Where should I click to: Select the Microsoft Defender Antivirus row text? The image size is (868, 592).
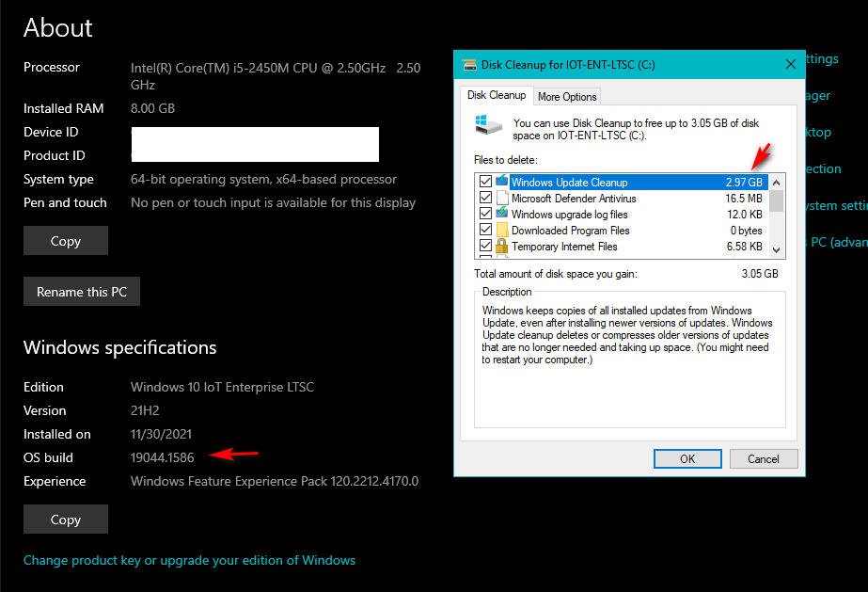point(574,199)
